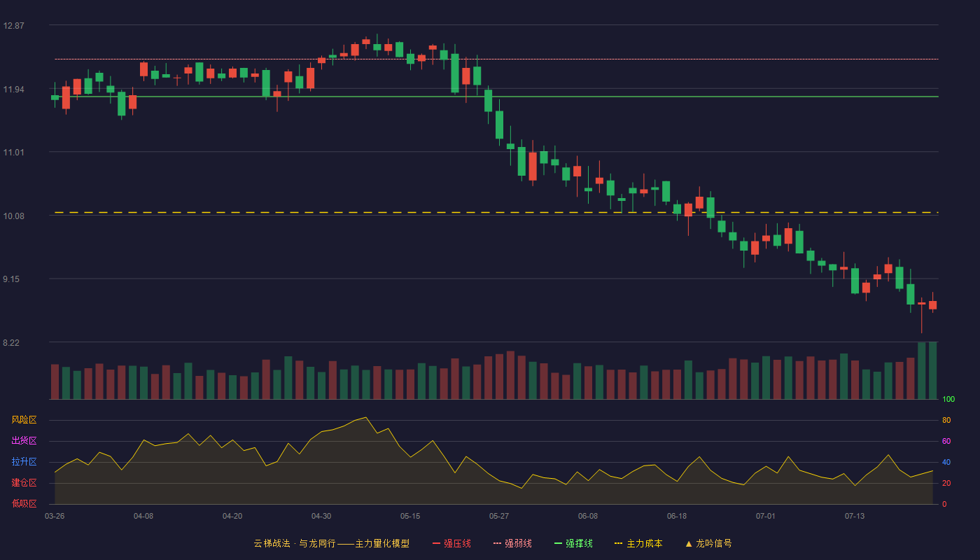This screenshot has width=980, height=560.
Task: Click the 11.01 price axis label
Action: click(13, 153)
